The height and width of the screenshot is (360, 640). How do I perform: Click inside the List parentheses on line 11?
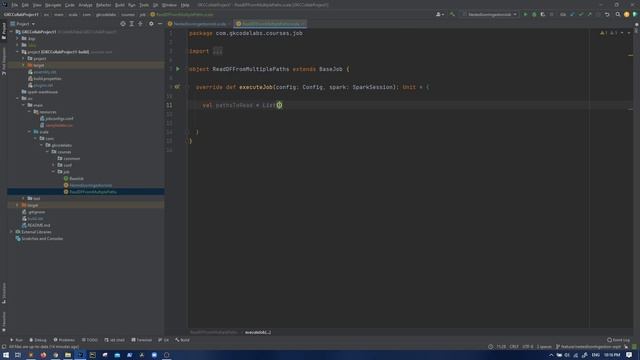279,105
